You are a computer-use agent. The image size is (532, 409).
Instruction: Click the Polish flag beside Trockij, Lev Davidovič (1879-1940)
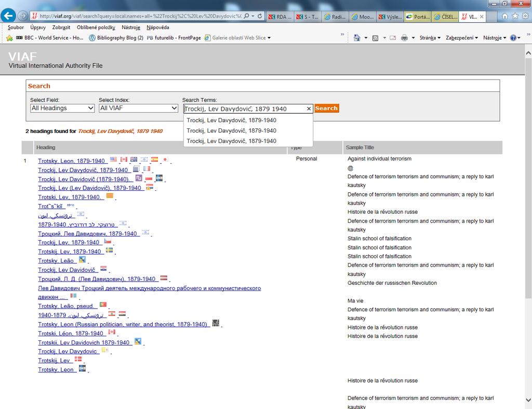click(x=149, y=178)
